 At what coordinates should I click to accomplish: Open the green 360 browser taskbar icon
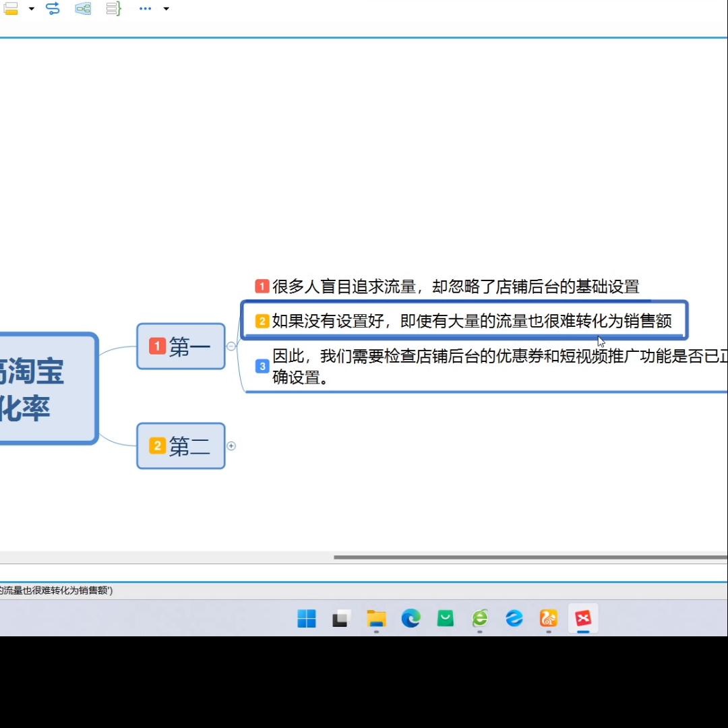(x=480, y=618)
